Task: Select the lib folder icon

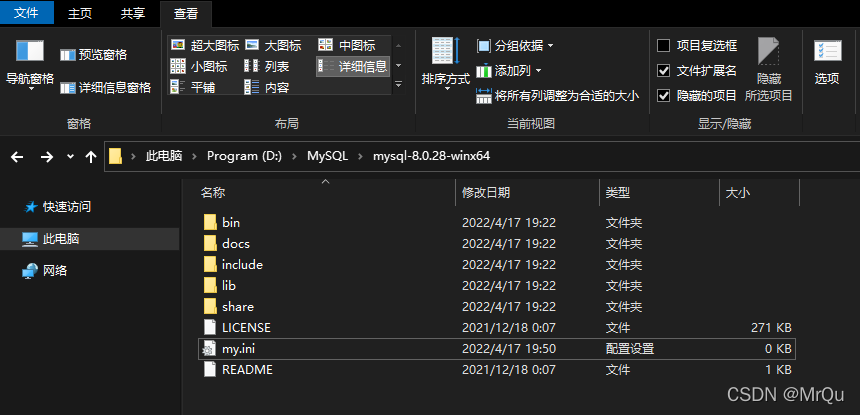Action: coord(210,286)
